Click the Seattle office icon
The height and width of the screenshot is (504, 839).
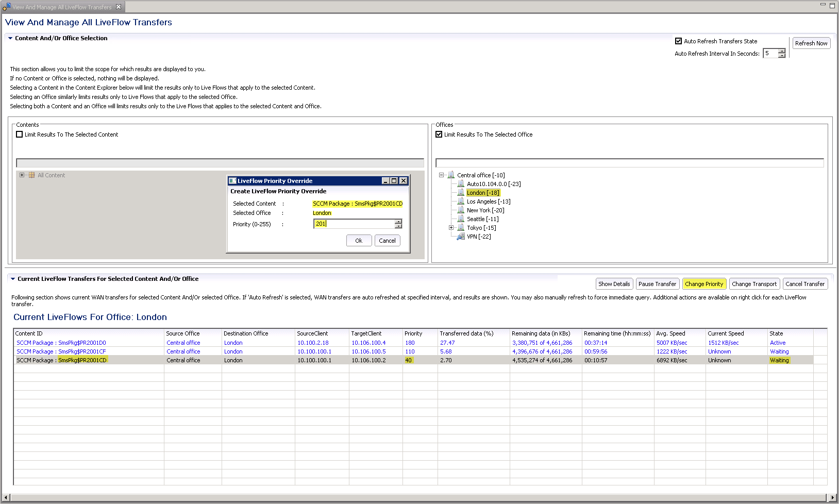click(461, 219)
